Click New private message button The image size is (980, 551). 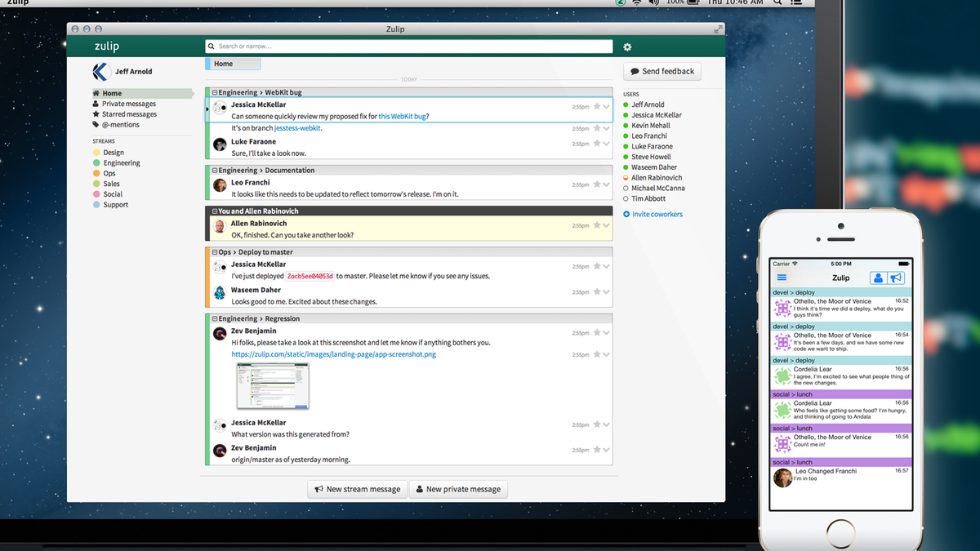click(458, 489)
